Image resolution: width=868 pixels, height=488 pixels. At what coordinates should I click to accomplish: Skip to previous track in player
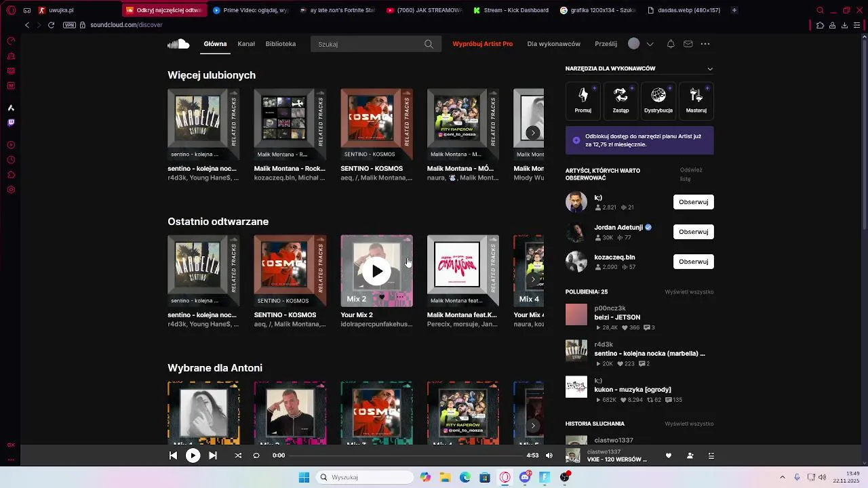pos(173,455)
